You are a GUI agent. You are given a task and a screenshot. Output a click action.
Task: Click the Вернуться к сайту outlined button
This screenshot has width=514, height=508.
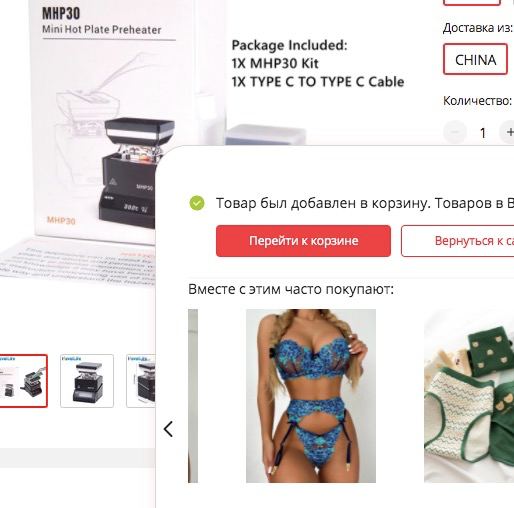click(458, 241)
